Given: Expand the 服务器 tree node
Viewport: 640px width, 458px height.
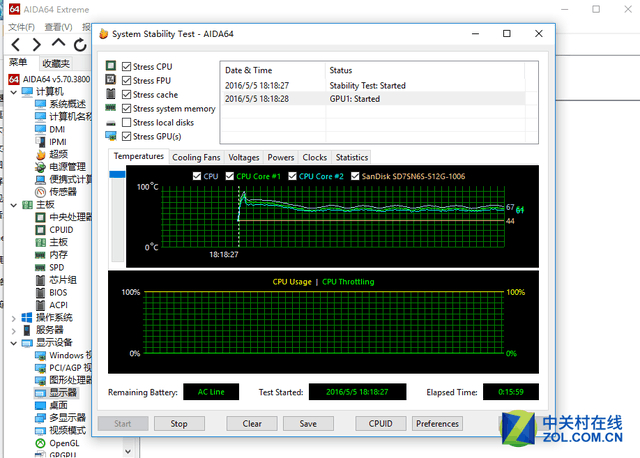Looking at the screenshot, I should point(13,331).
